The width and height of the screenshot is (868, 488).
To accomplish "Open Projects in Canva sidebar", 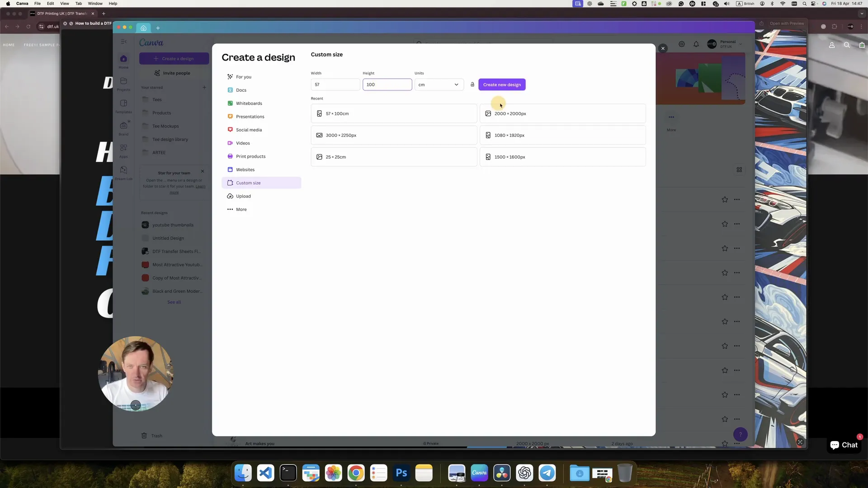I will 123,84.
